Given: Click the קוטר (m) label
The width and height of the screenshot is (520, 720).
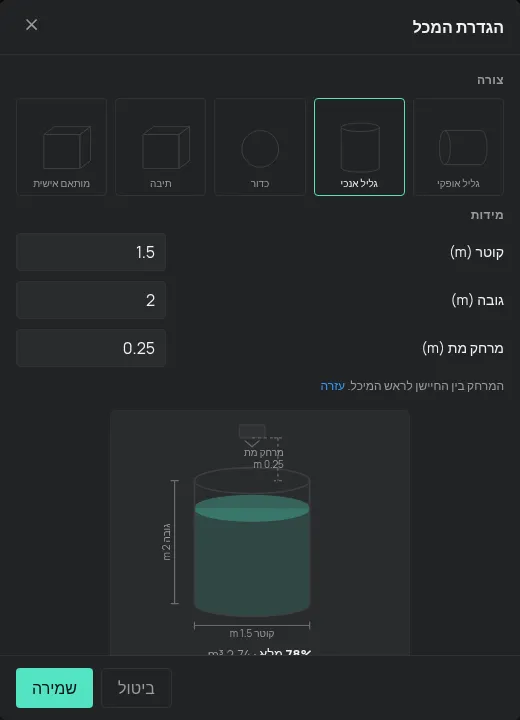Looking at the screenshot, I should tap(477, 252).
